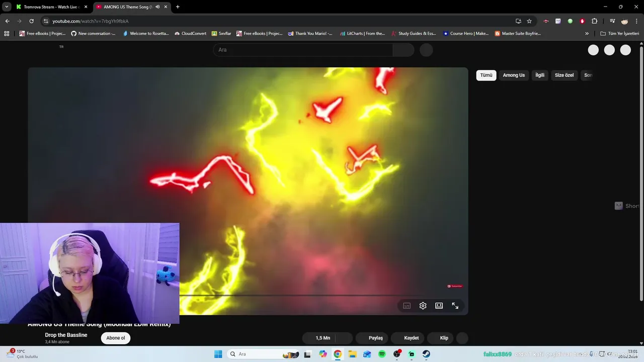The image size is (644, 362).
Task: View site information icon in address bar
Action: pyautogui.click(x=46, y=21)
